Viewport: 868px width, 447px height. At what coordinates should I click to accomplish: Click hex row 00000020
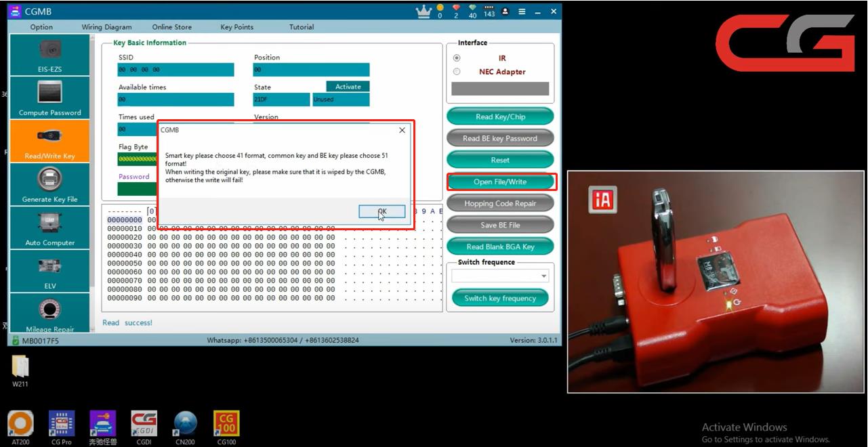(221, 237)
